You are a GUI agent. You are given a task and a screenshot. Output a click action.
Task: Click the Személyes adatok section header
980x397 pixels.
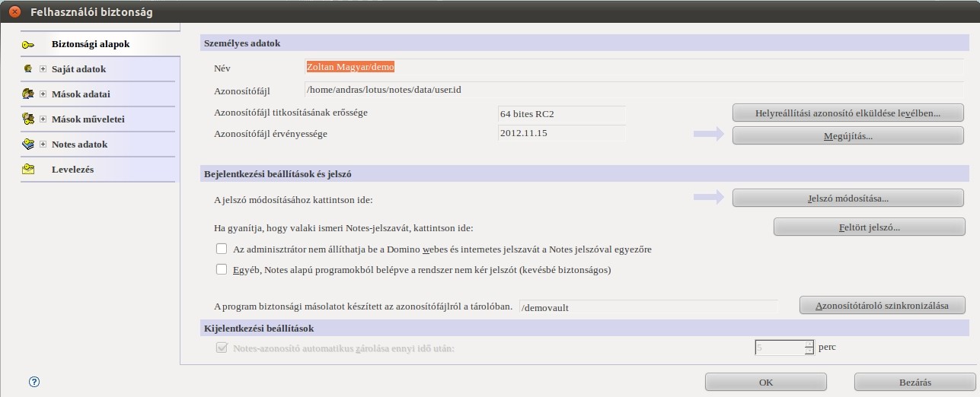585,43
